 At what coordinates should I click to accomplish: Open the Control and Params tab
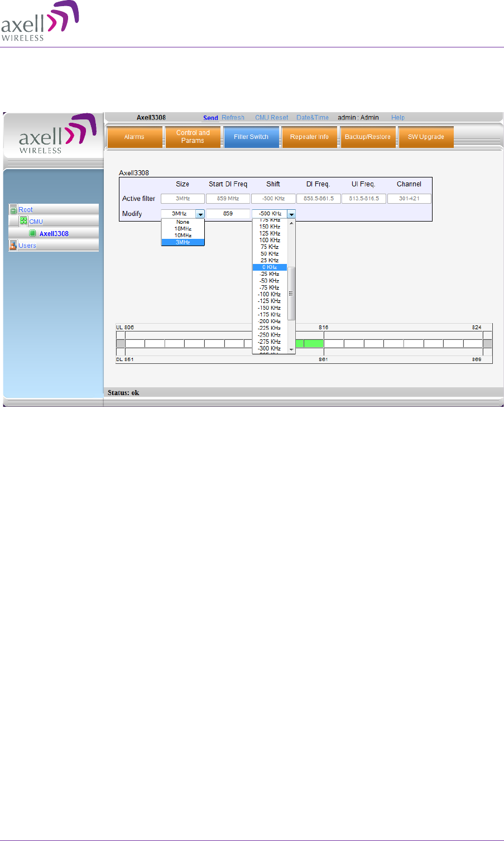(x=193, y=137)
